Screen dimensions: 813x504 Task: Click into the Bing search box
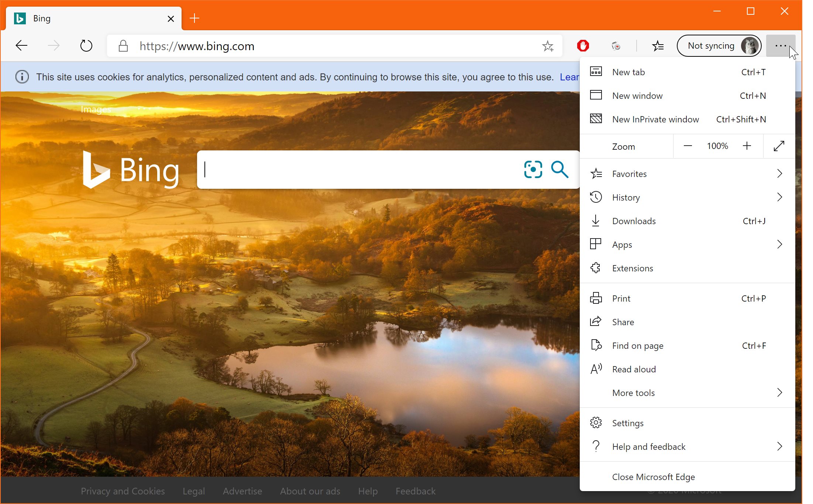coord(360,170)
